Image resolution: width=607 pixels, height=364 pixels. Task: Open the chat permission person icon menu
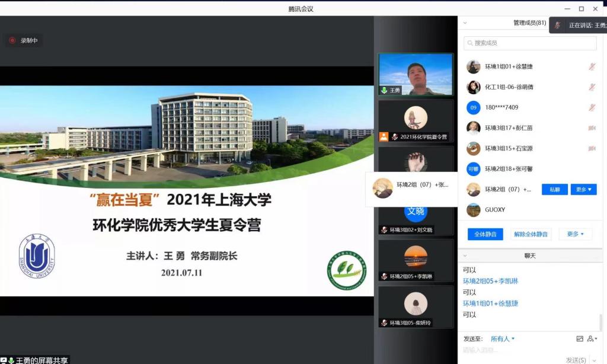592,339
